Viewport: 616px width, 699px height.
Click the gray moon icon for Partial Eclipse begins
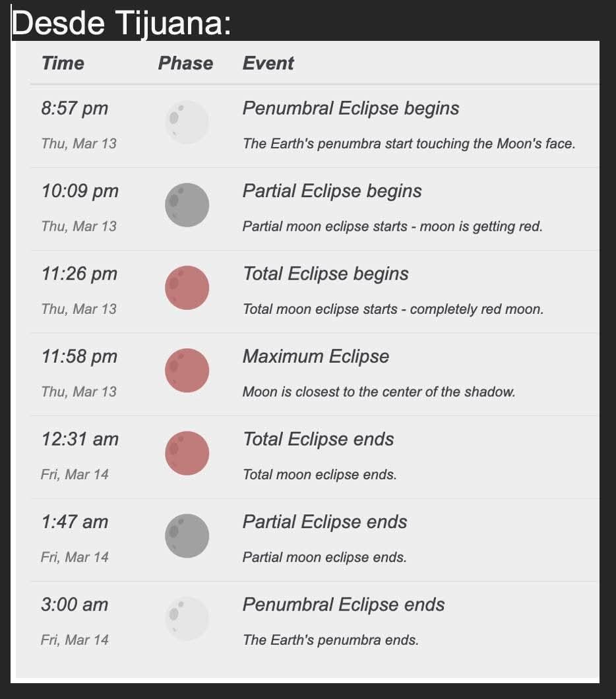pyautogui.click(x=187, y=205)
